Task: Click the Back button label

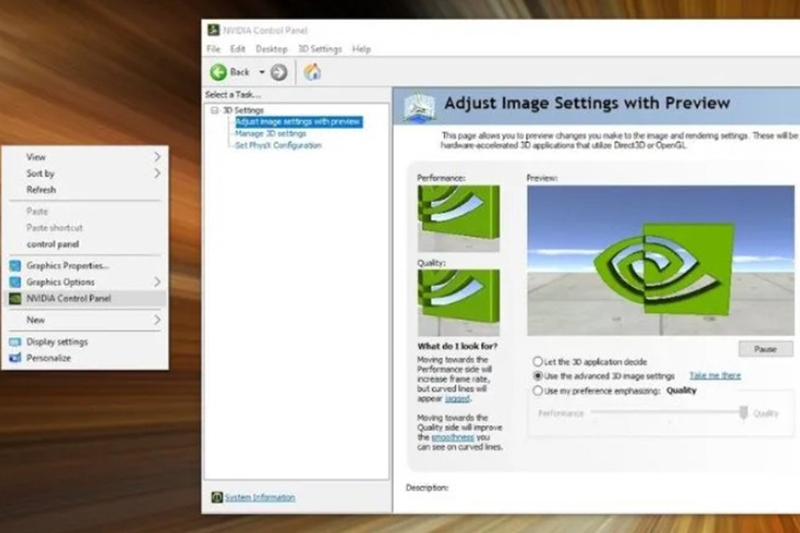Action: coord(239,72)
